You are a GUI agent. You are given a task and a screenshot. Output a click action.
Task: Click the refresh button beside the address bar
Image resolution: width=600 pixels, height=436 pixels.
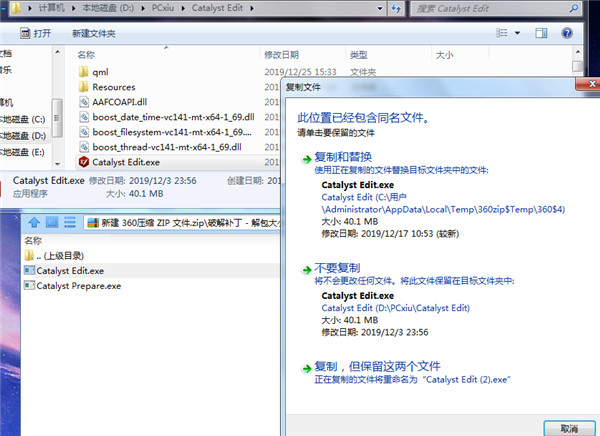(396, 8)
